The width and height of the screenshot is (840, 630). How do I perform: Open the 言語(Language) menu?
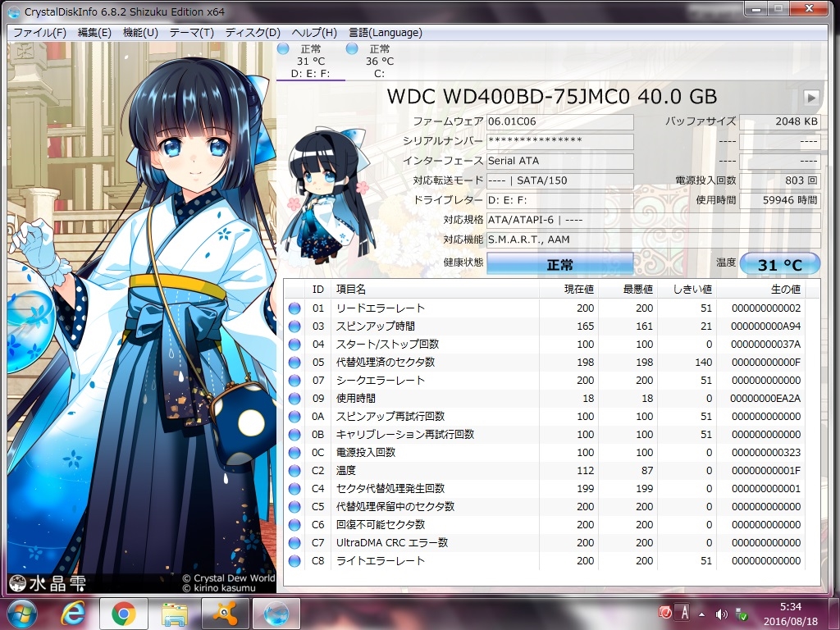tap(386, 33)
